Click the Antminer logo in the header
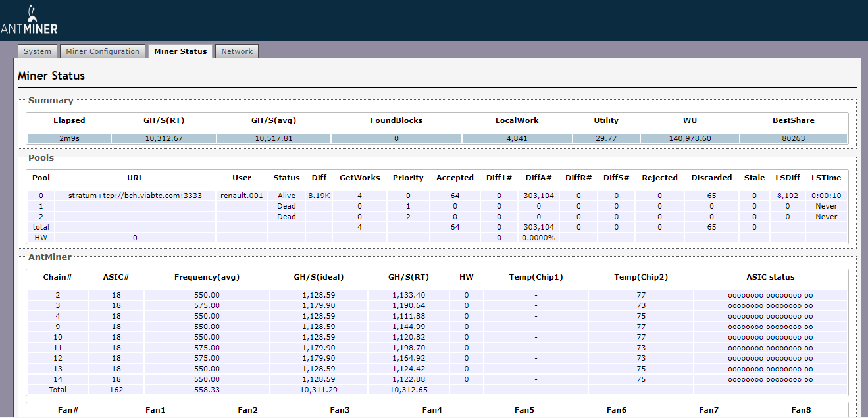Screen dimensions: 868x418 click(29, 20)
